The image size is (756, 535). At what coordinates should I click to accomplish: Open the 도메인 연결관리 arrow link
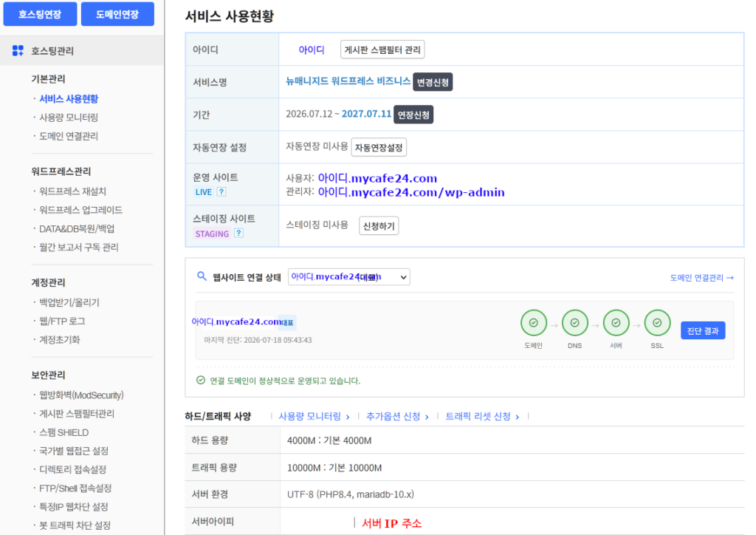[701, 277]
